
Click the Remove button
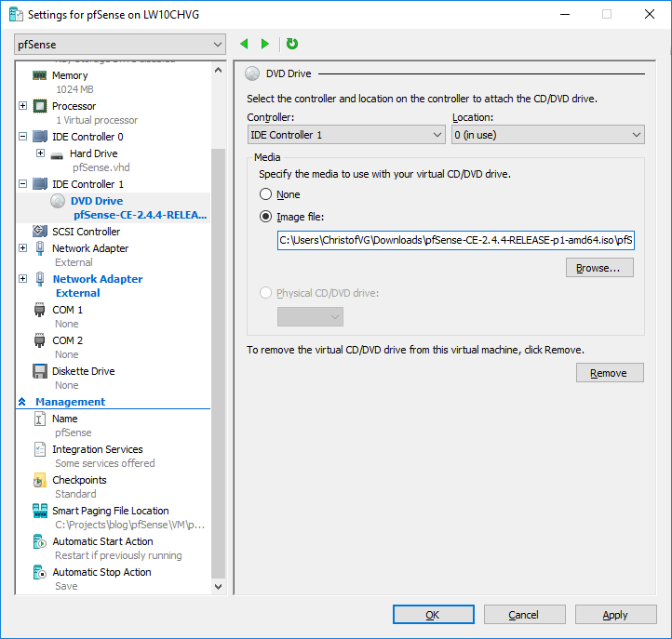(x=610, y=373)
